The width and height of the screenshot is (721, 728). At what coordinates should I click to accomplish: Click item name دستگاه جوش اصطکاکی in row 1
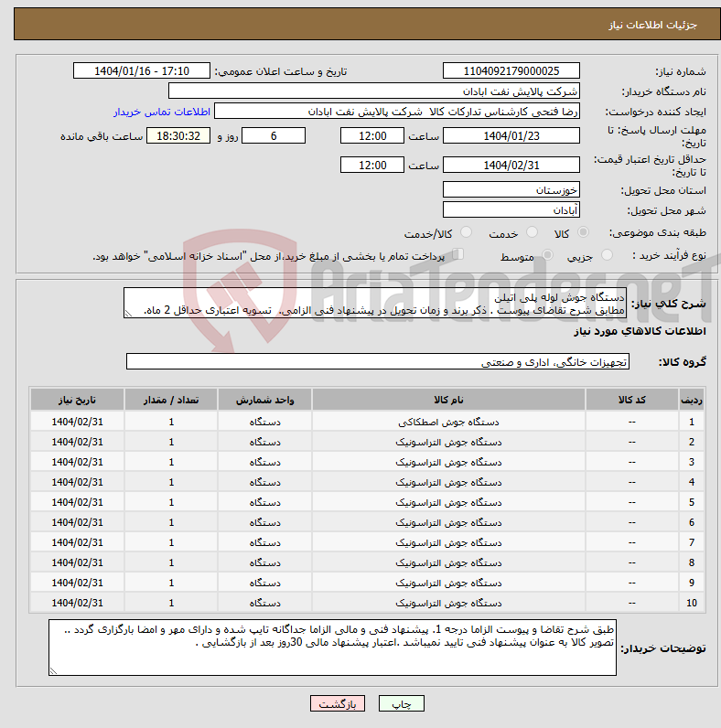pyautogui.click(x=448, y=422)
